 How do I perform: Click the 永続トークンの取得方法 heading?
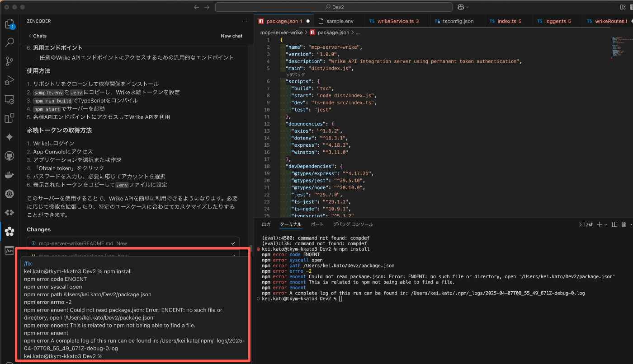point(59,130)
